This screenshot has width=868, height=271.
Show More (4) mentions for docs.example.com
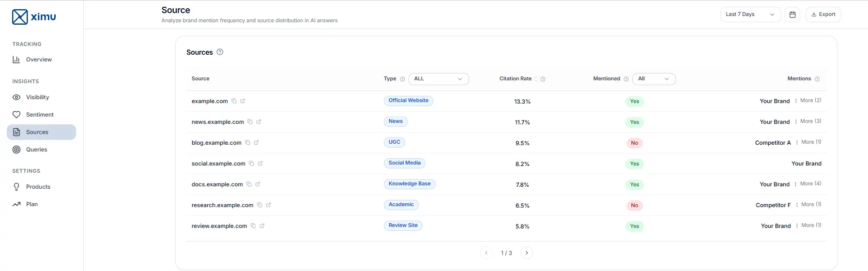coord(810,184)
